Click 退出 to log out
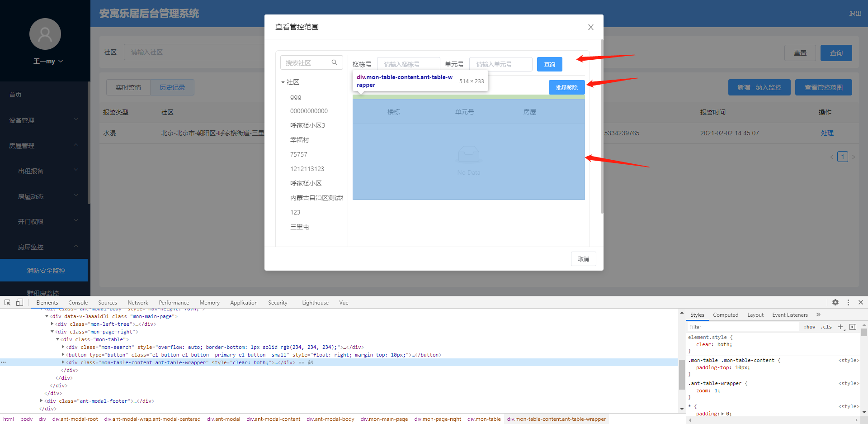 [x=855, y=14]
